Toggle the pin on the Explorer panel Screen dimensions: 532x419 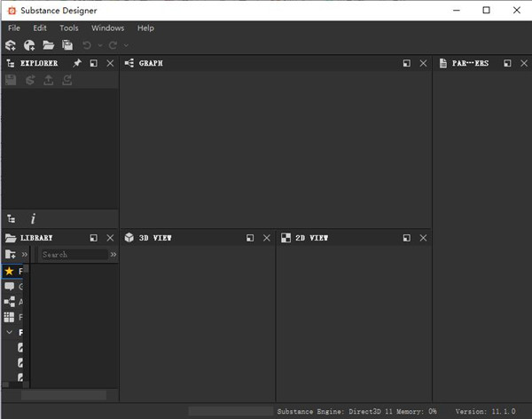coord(77,63)
